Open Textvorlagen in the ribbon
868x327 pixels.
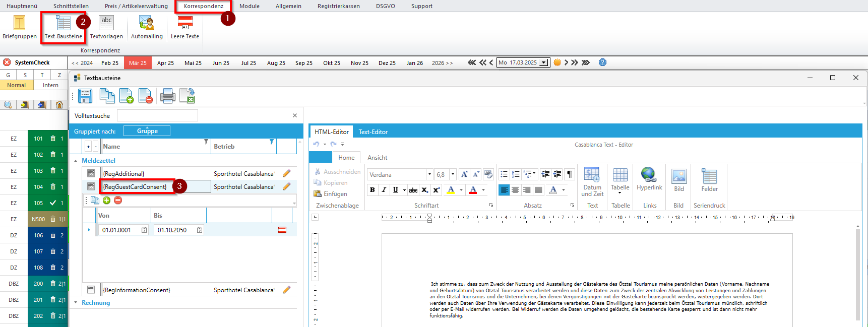[106, 27]
